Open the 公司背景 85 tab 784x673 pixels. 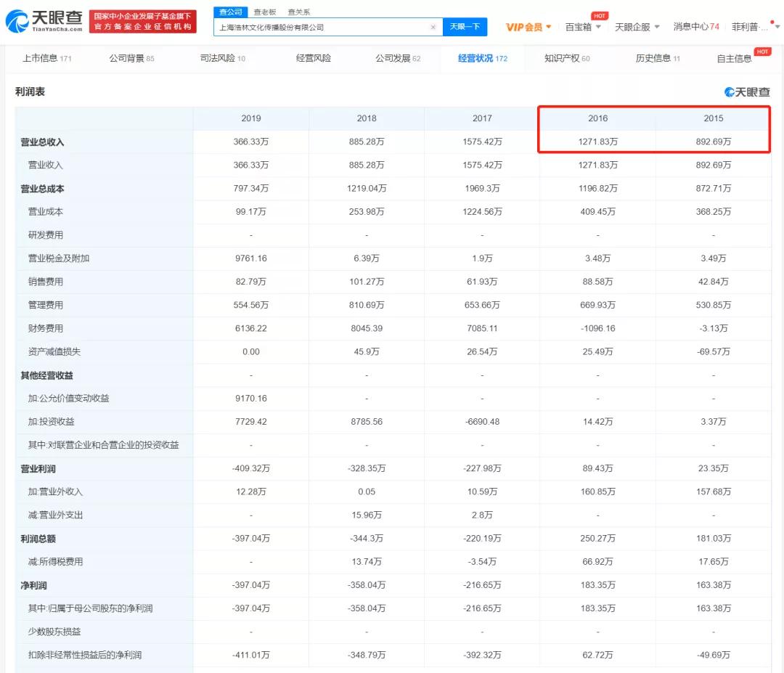[131, 58]
